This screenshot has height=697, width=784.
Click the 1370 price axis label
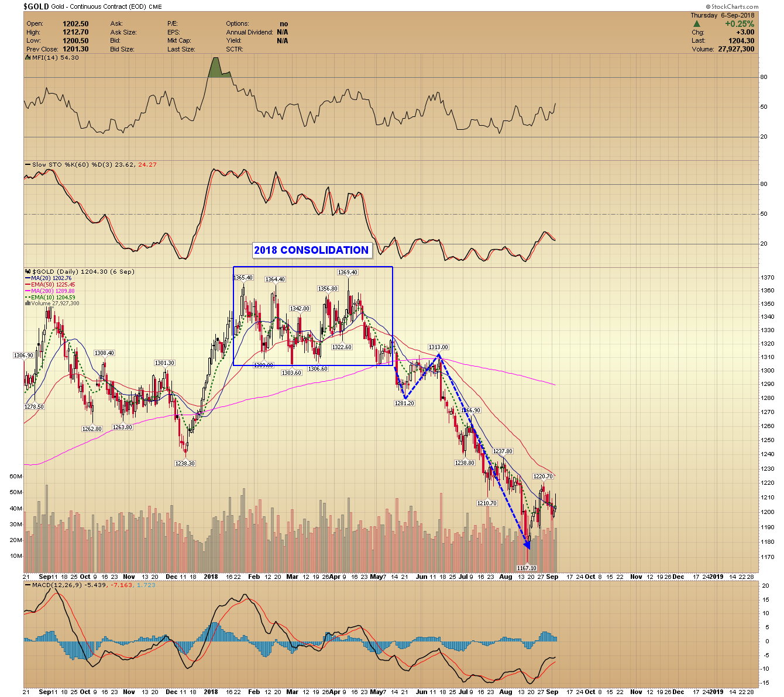pyautogui.click(x=767, y=278)
